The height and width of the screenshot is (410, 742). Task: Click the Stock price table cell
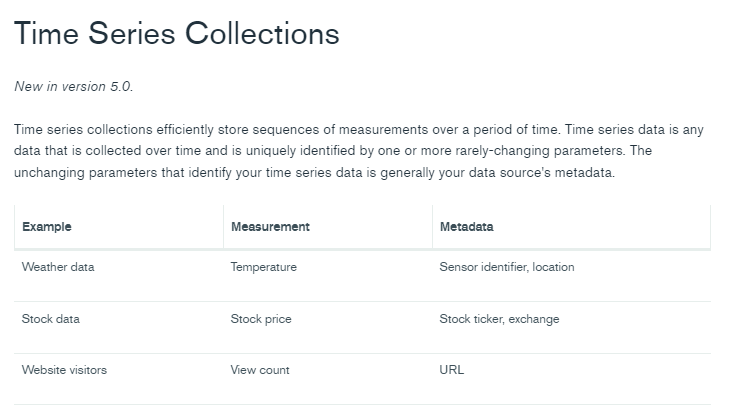(x=262, y=319)
